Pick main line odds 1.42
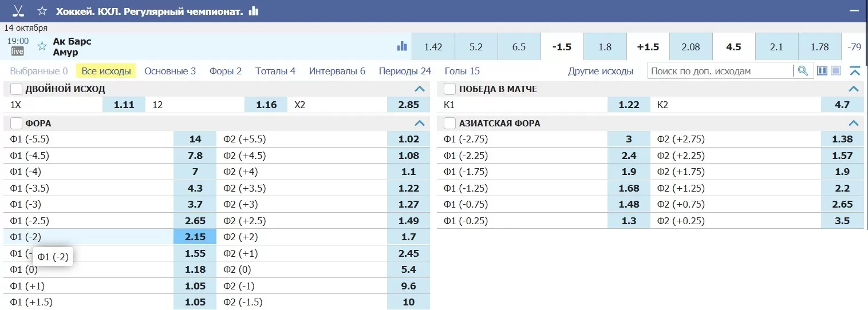Viewport: 868px width, 310px height. 433,47
